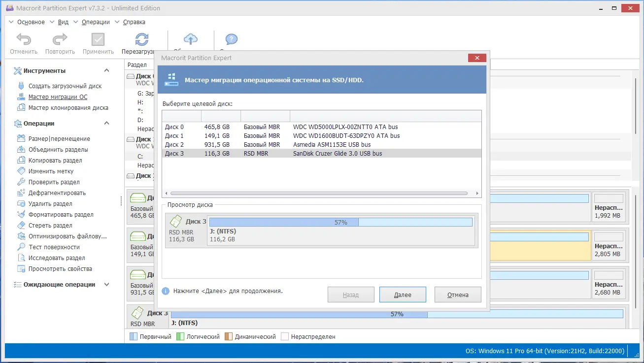Viewport: 644px width, 363px height.
Task: Click the disk list's left scroll arrow
Action: pos(166,194)
